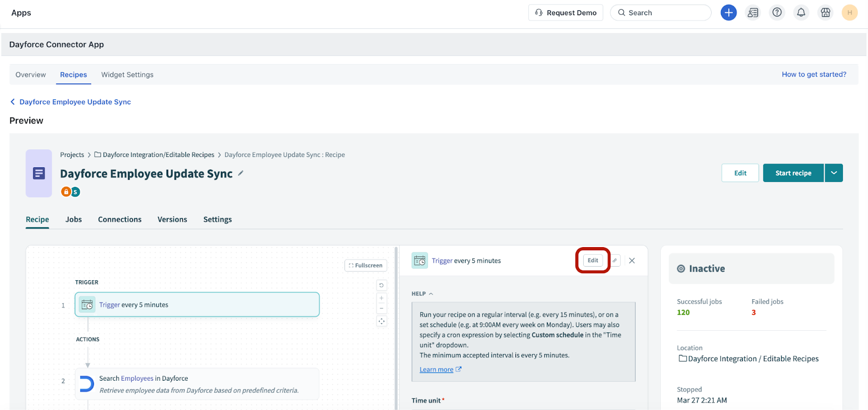
Task: Click Dayforce Integration / Editable Recipes location
Action: [753, 358]
